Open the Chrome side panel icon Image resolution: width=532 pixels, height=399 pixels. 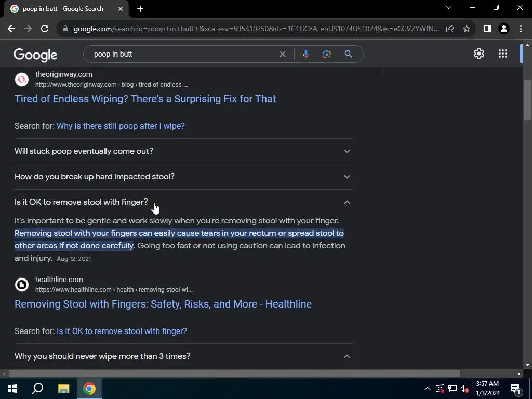click(x=487, y=29)
